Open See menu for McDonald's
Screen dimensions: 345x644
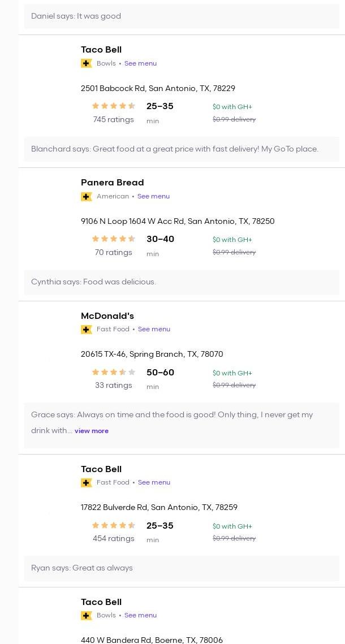pos(154,329)
